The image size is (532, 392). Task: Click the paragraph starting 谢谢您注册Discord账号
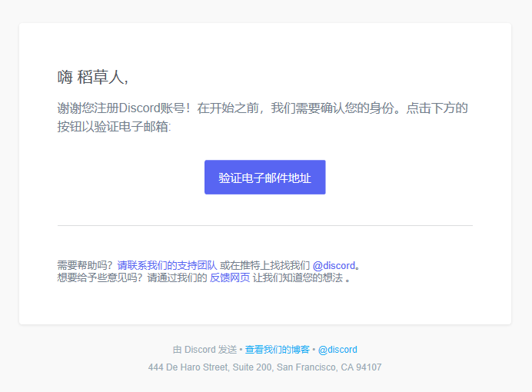pos(263,118)
